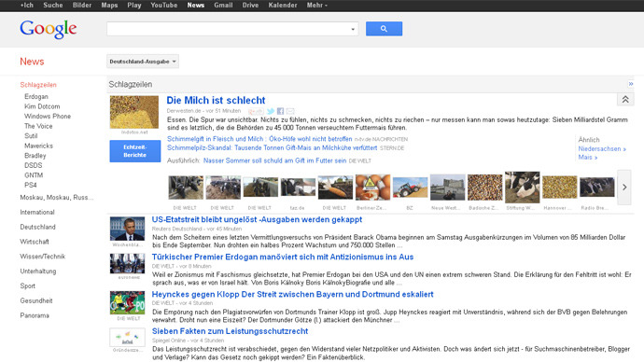Image resolution: width=644 pixels, height=362 pixels.
Task: Open Schimmelgift in Fleisch und Milch link
Action: click(259, 139)
